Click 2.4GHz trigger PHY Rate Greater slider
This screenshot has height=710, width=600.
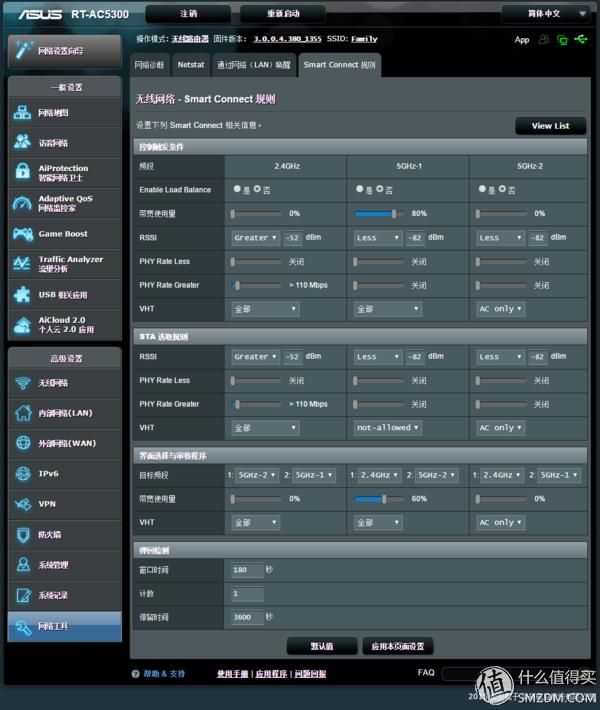[x=256, y=285]
